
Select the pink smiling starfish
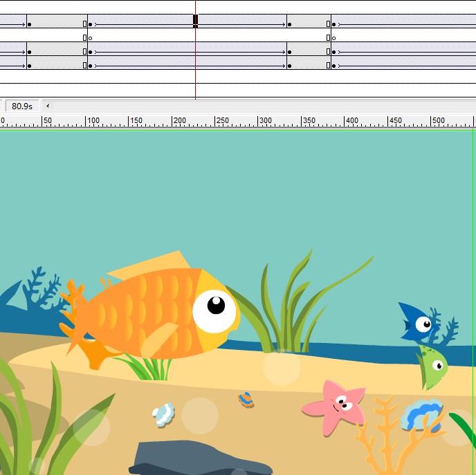pyautogui.click(x=336, y=405)
